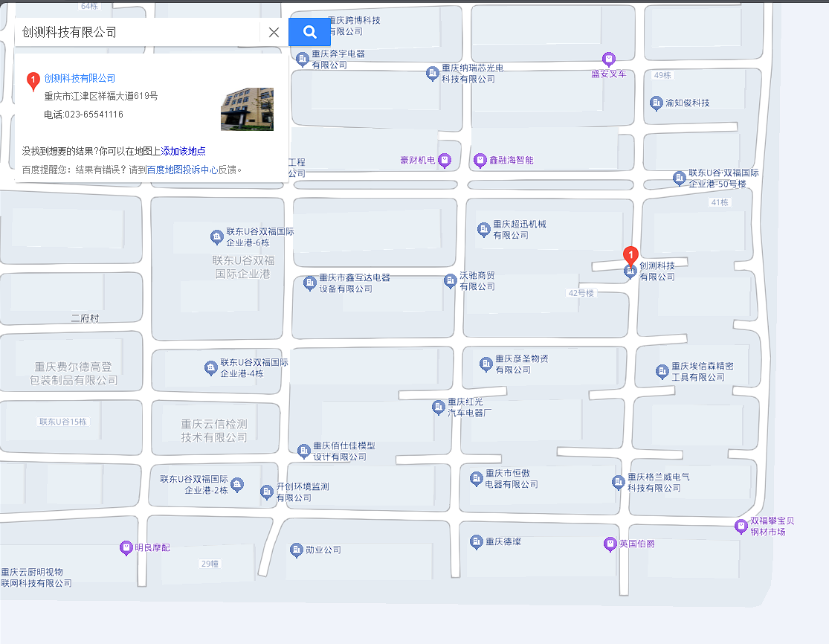
Task: Click the 鑫融海智能 purple shop icon
Action: click(480, 160)
